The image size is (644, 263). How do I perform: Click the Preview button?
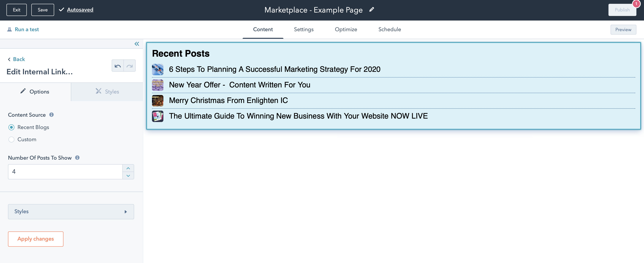pyautogui.click(x=623, y=29)
